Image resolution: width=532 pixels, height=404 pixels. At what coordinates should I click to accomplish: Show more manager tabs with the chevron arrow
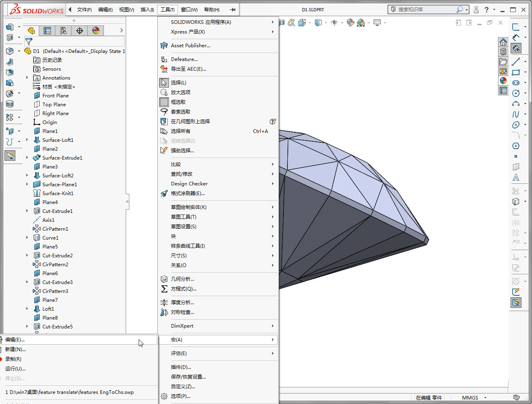(121, 30)
